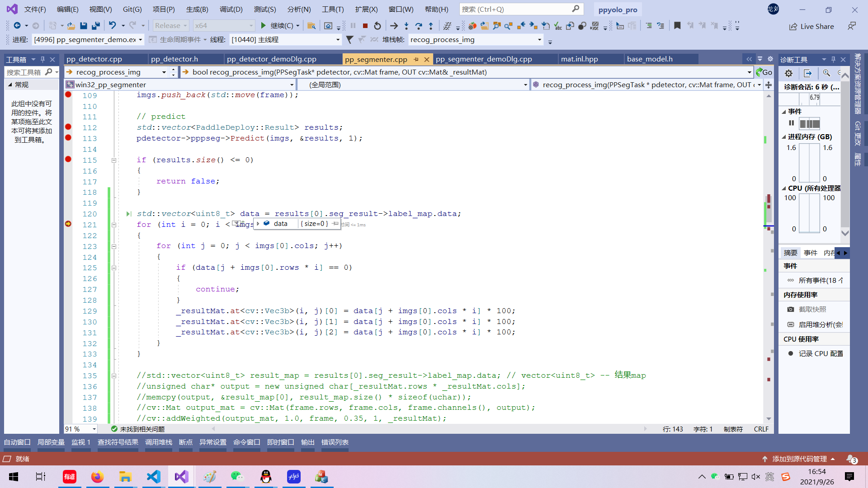Click the thread filter funnel icon
The height and width of the screenshot is (488, 868).
coord(349,40)
